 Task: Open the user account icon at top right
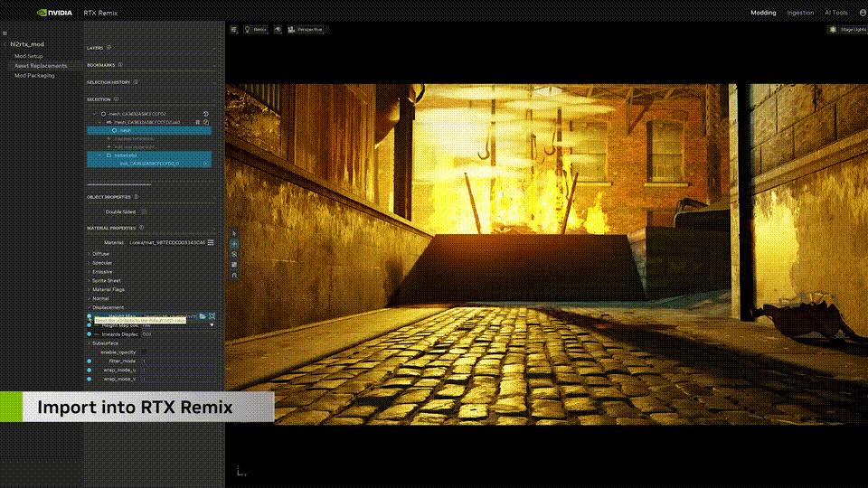coord(863,12)
